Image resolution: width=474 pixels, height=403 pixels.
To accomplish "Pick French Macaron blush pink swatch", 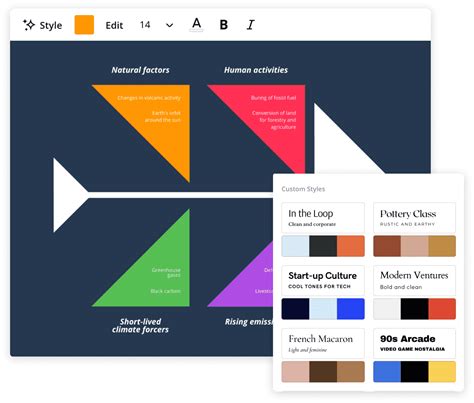I will [295, 371].
